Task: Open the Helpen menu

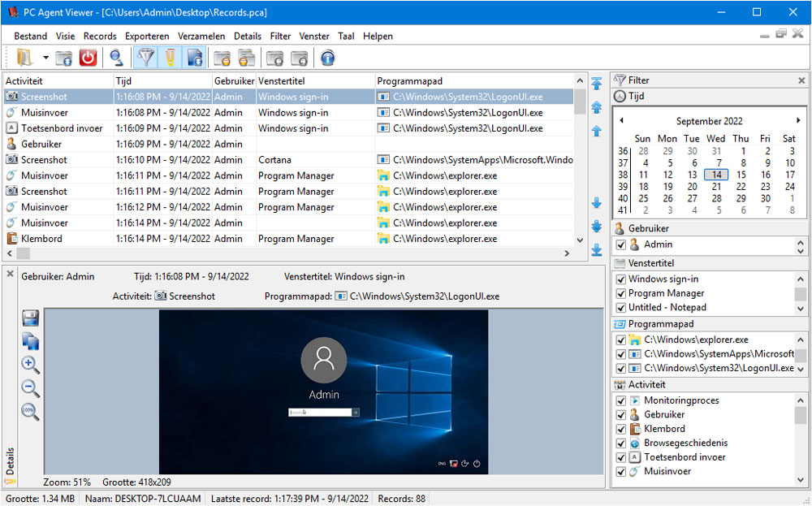Action: coord(378,37)
